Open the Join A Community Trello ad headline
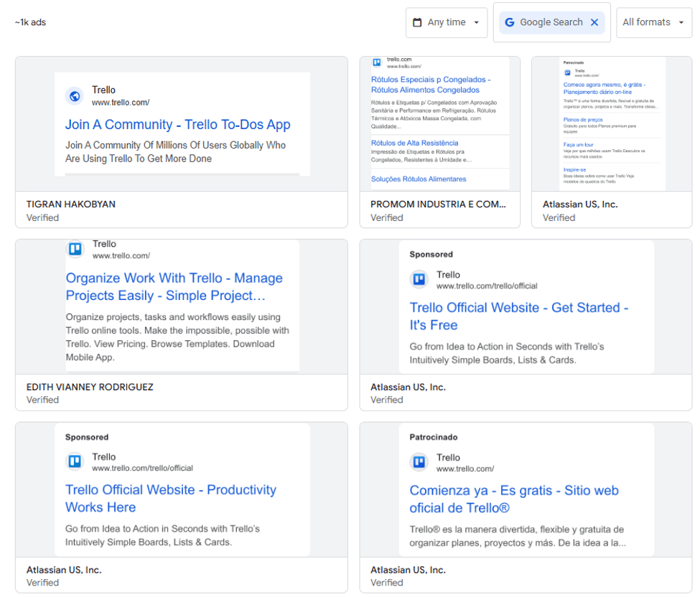Screen dimensions: 700x597 coord(177,124)
